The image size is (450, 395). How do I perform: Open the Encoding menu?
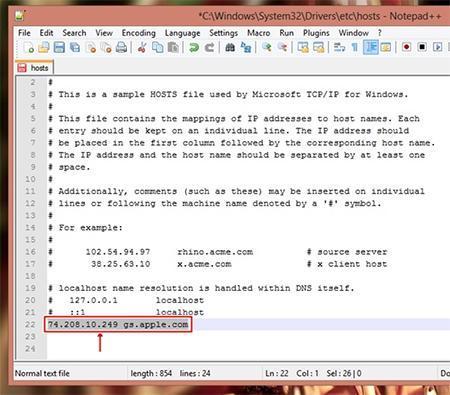click(x=139, y=33)
